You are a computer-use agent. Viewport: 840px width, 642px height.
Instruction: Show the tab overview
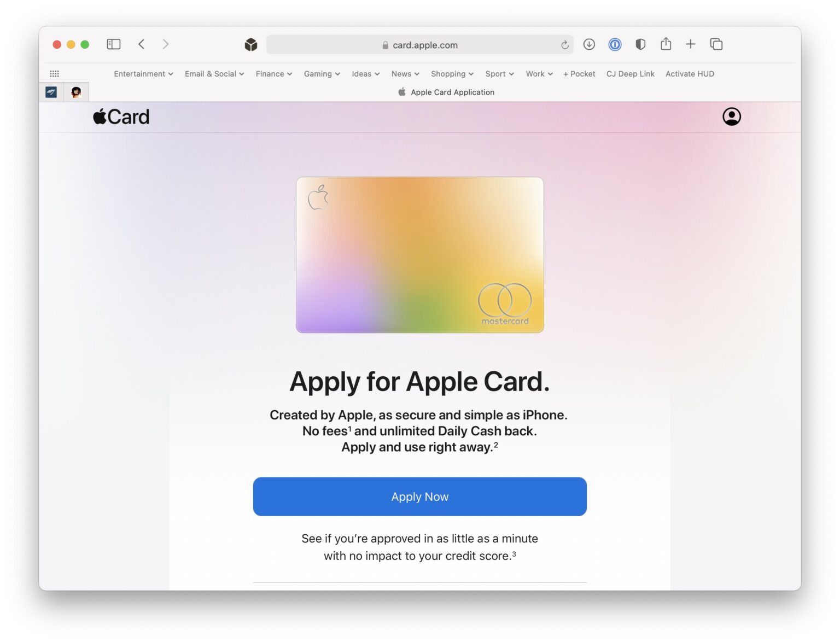point(716,44)
